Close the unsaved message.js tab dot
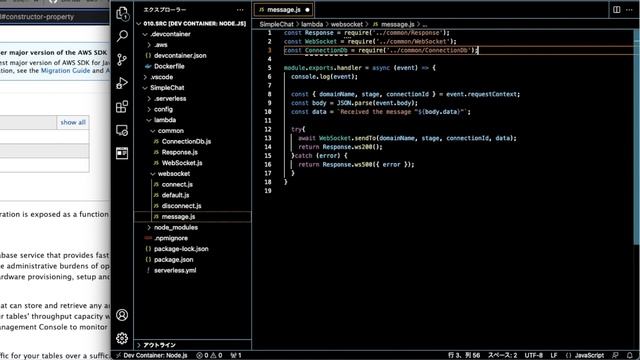Viewport: 640px width, 360px height. pos(307,10)
